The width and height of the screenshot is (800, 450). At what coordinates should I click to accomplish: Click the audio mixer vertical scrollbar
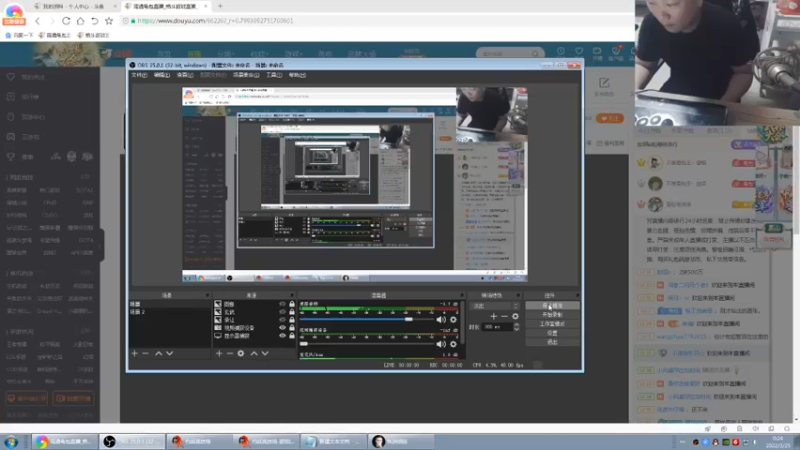coord(463,324)
